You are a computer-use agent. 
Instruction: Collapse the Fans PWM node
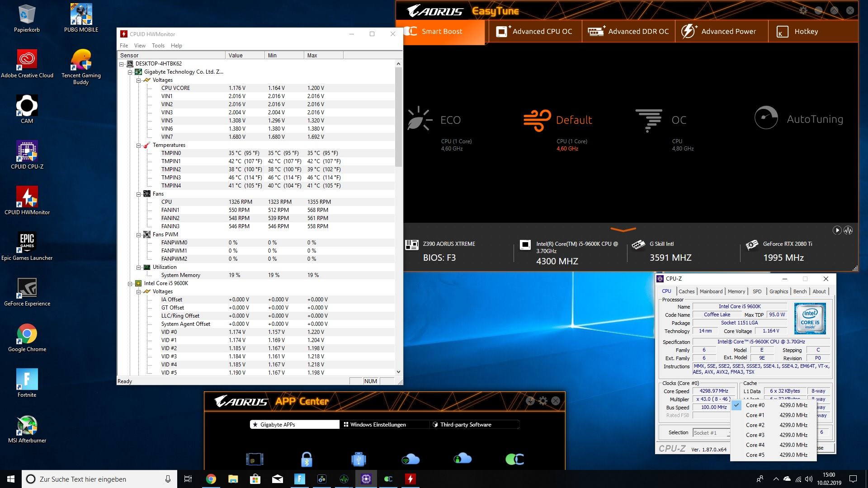[x=139, y=235]
